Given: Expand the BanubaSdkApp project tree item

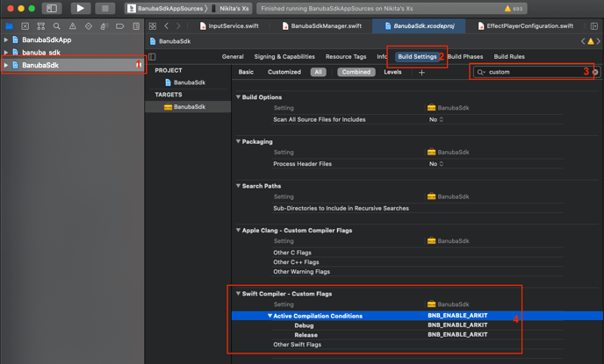Looking at the screenshot, I should click(x=7, y=40).
